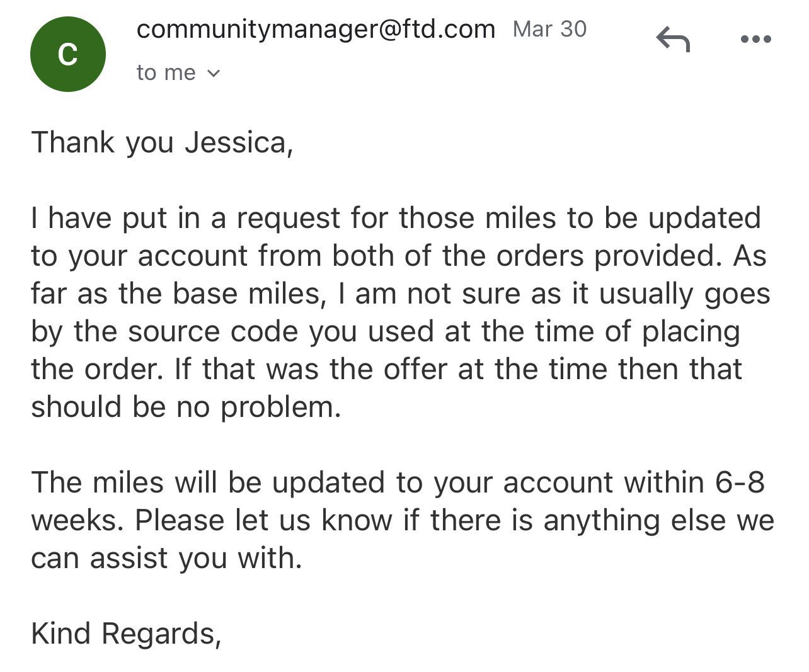Viewport: 809px width, 672px height.
Task: Reply using the curved arrow icon
Action: pos(673,40)
